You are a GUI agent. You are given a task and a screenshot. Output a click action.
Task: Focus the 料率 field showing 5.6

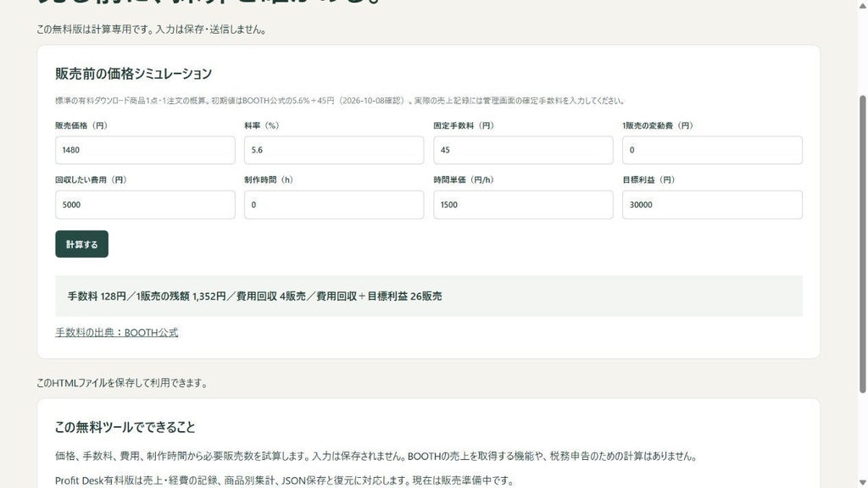pos(334,150)
